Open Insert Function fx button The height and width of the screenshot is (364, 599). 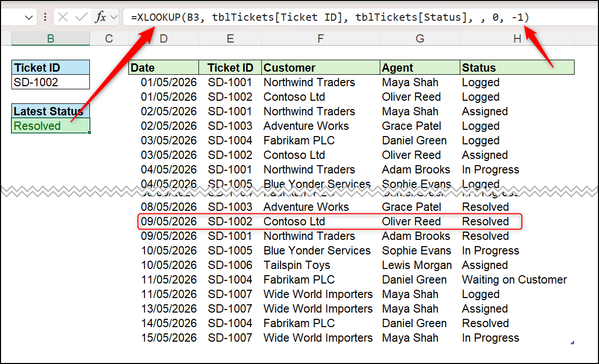pyautogui.click(x=100, y=17)
